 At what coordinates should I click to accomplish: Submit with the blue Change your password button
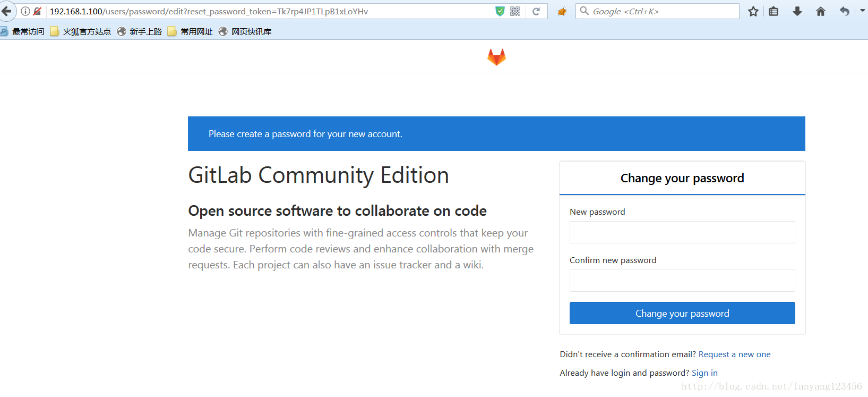[682, 313]
